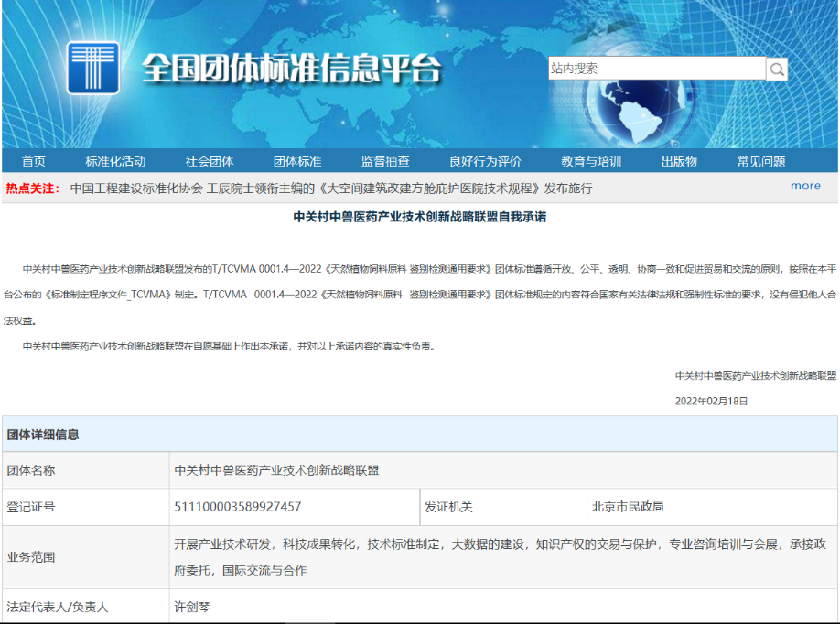The height and width of the screenshot is (624, 840).
Task: Click the 北京市民政局 value cell
Action: click(x=712, y=507)
